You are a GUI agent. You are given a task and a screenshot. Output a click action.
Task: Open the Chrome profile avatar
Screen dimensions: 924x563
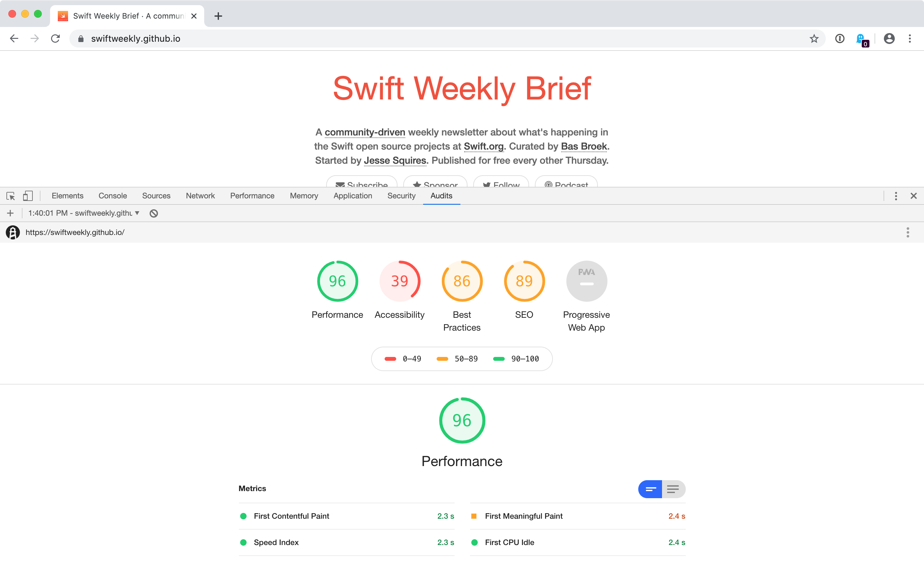(x=889, y=39)
